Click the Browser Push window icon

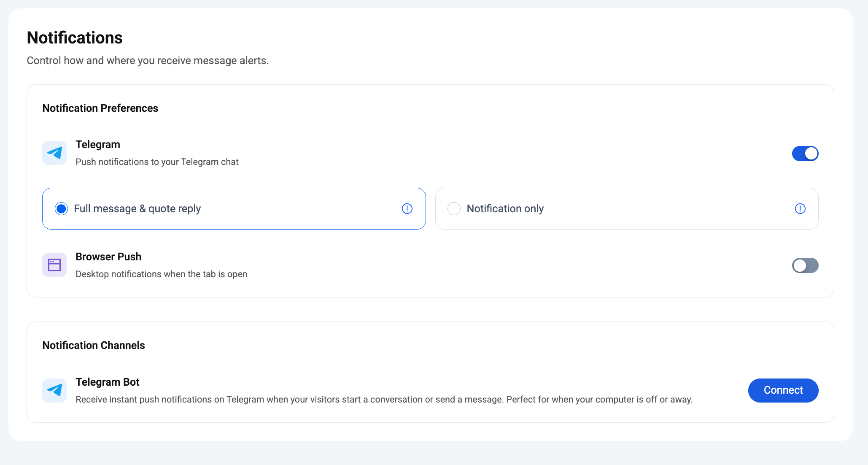coord(54,265)
